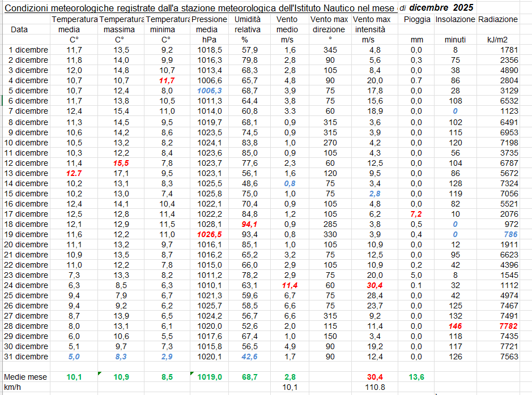Select the 'Medie mese' row label
The image size is (532, 395).
click(25, 377)
